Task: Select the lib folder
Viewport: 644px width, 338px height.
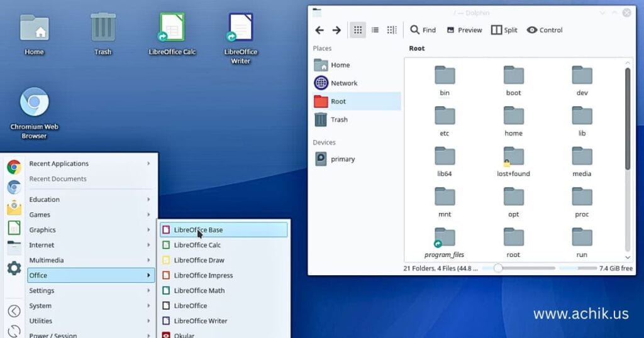Action: (582, 121)
